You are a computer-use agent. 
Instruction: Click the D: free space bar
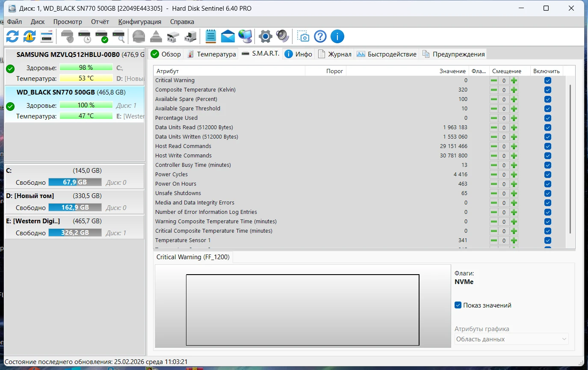(75, 207)
